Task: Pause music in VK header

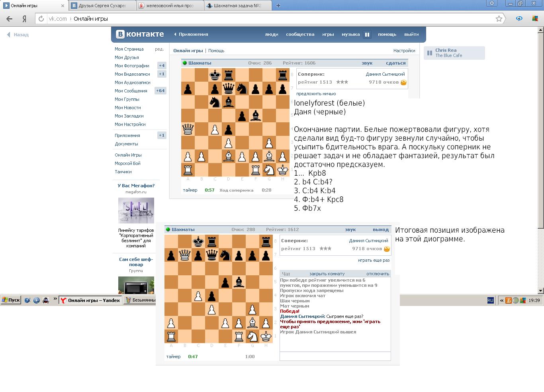Action: tap(367, 35)
